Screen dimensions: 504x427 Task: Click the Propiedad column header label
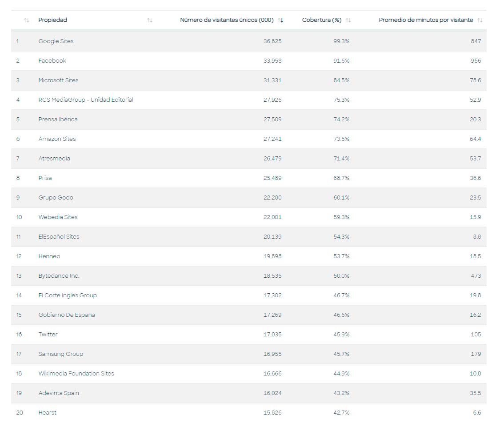coord(52,20)
